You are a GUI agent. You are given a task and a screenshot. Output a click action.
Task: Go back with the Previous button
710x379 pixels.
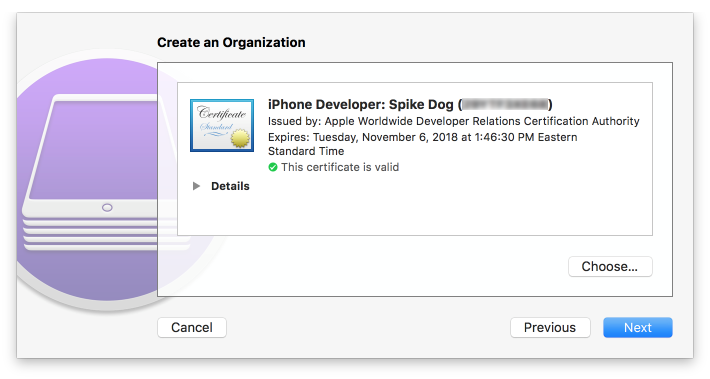[550, 327]
